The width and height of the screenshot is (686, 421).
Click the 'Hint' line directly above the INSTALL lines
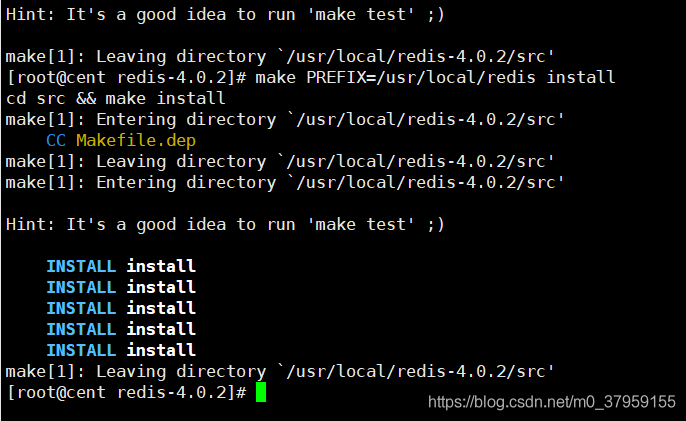pos(225,225)
